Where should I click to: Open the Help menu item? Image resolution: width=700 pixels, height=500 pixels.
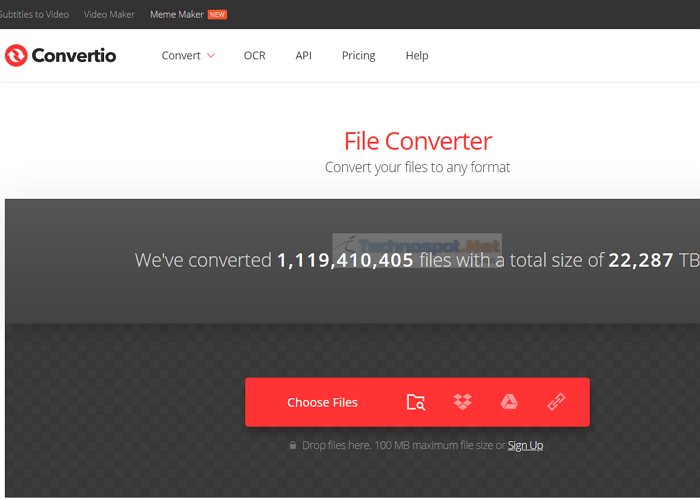417,55
